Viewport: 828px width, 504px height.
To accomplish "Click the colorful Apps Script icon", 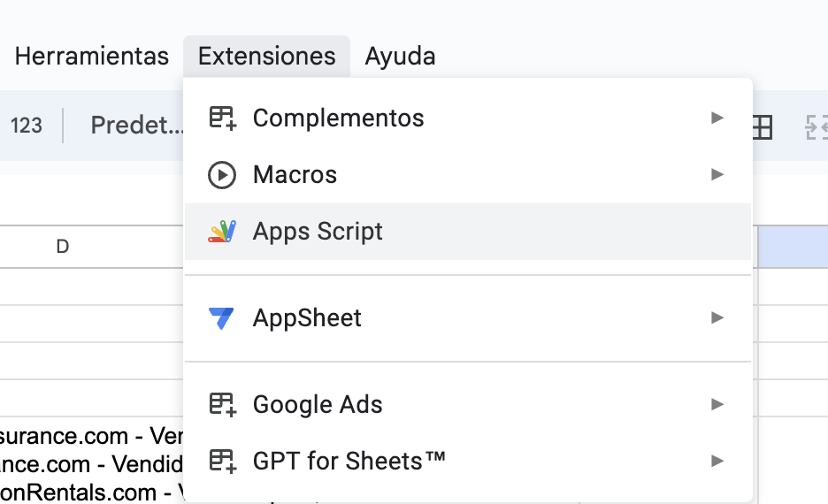I will pos(222,232).
